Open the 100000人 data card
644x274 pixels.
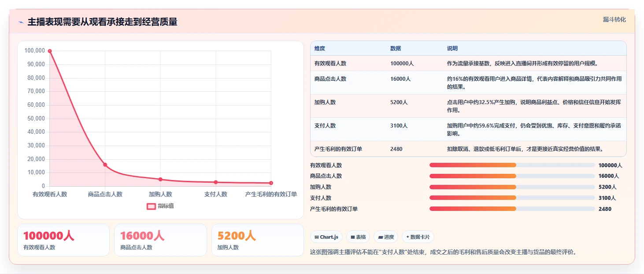click(x=63, y=240)
